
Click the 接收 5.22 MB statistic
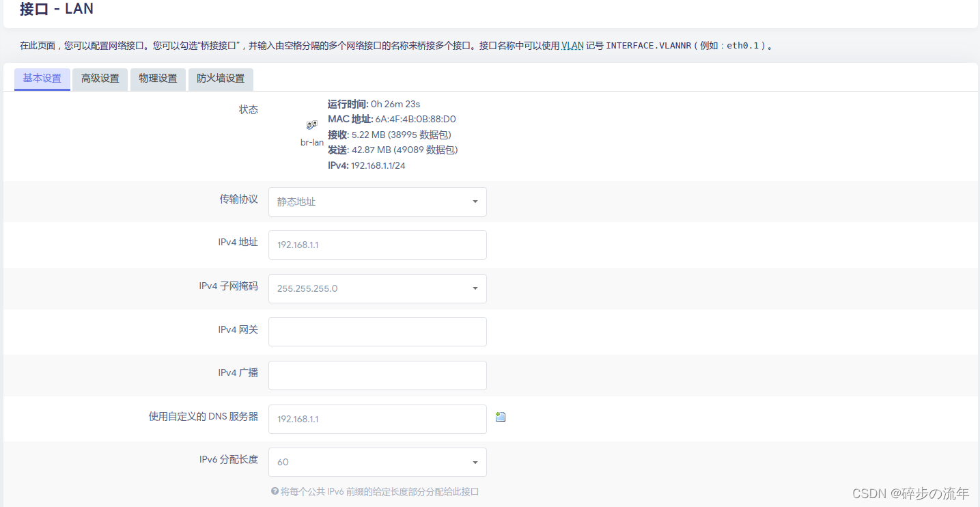coord(389,135)
